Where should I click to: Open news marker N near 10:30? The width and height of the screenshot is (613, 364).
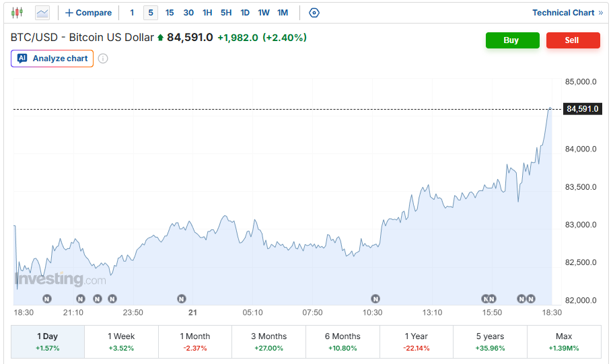pos(375,299)
